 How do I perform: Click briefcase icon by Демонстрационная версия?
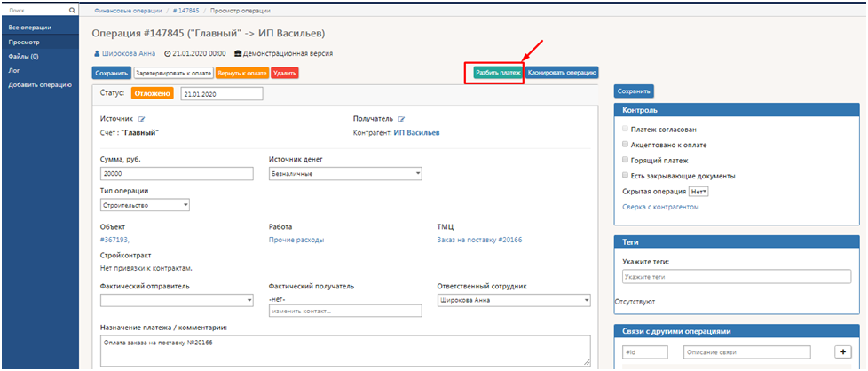[237, 54]
